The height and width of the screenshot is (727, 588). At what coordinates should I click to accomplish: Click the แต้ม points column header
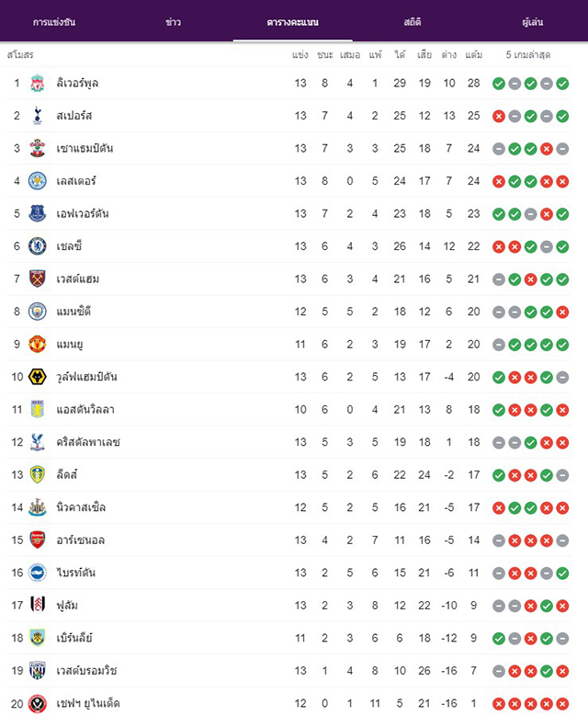click(473, 55)
